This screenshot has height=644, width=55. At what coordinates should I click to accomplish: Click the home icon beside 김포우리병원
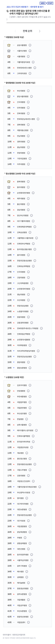click(30, 385)
